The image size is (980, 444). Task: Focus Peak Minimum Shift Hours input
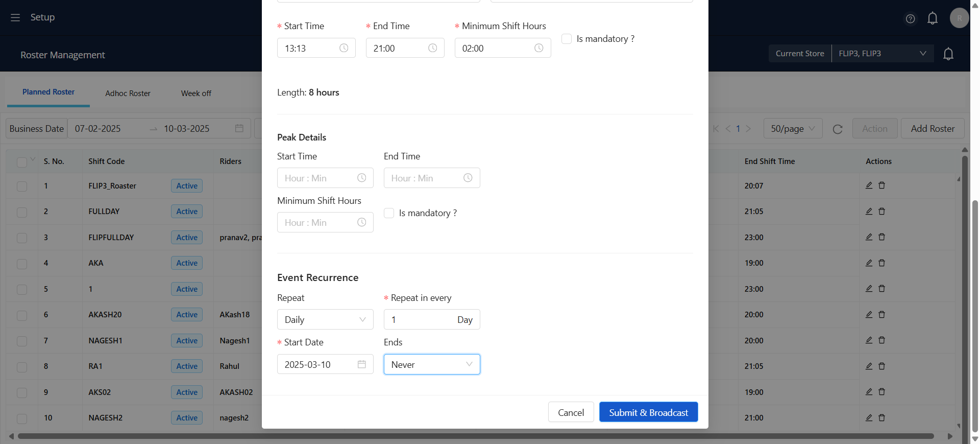coord(325,222)
